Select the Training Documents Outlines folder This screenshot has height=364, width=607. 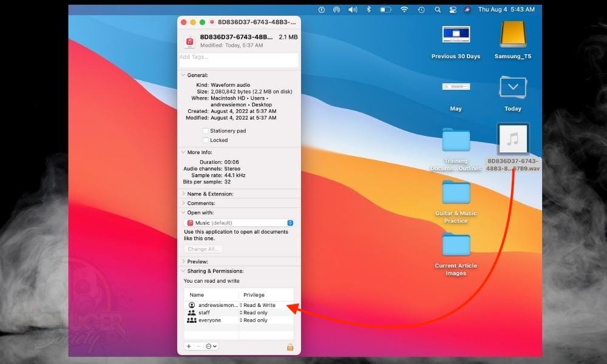pyautogui.click(x=456, y=140)
